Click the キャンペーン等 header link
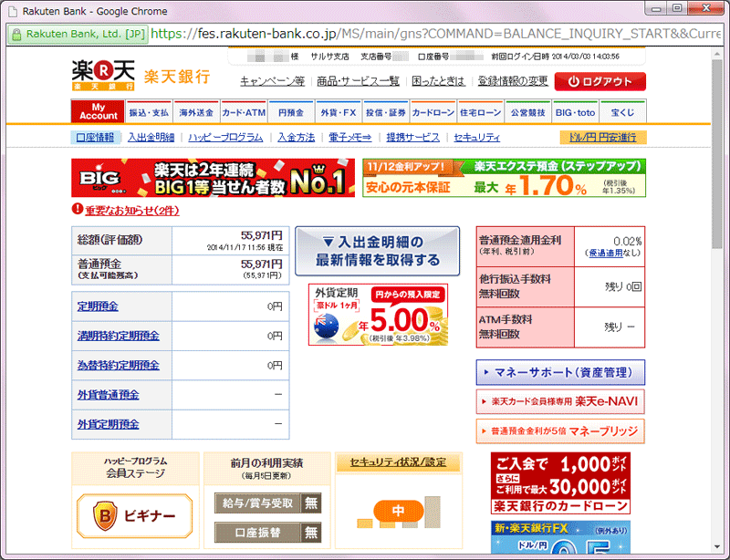Image resolution: width=730 pixels, height=560 pixels. tap(272, 81)
